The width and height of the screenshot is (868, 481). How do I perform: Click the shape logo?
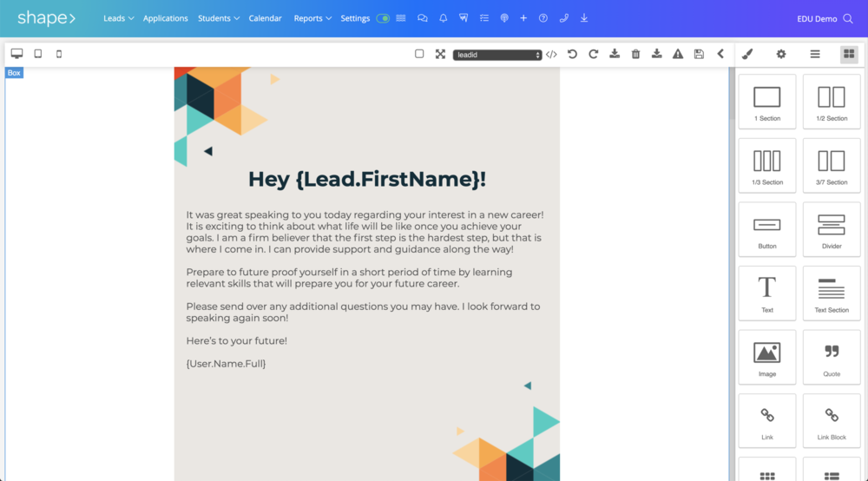pyautogui.click(x=47, y=18)
